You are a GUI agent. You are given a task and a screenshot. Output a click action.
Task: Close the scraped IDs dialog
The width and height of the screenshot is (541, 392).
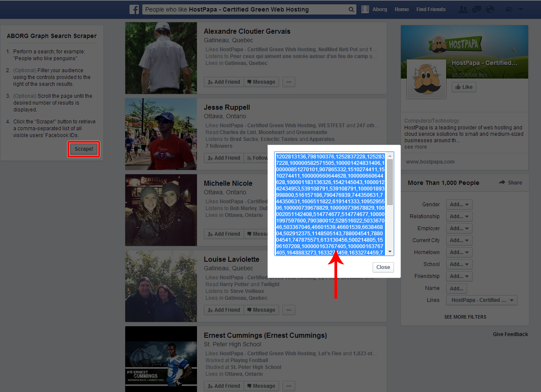(383, 267)
